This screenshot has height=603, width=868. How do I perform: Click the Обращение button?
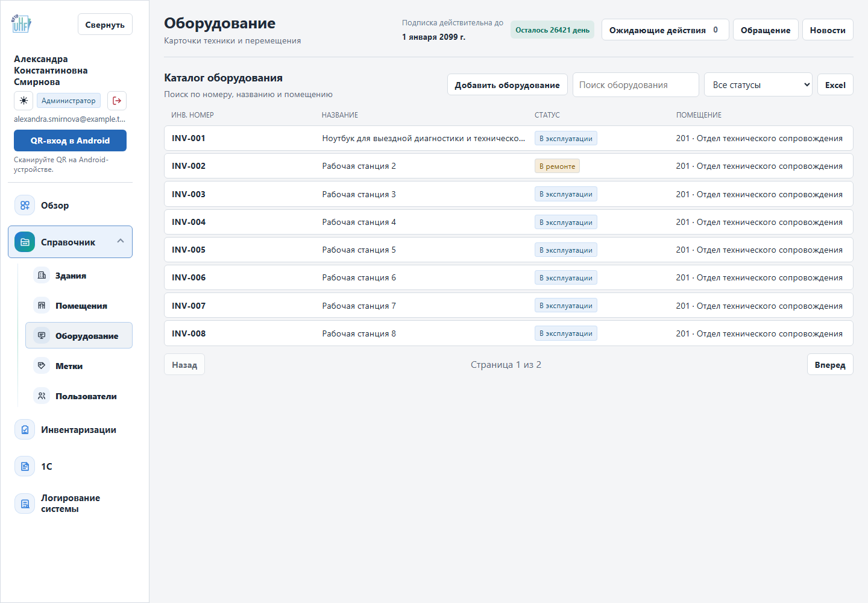point(766,30)
